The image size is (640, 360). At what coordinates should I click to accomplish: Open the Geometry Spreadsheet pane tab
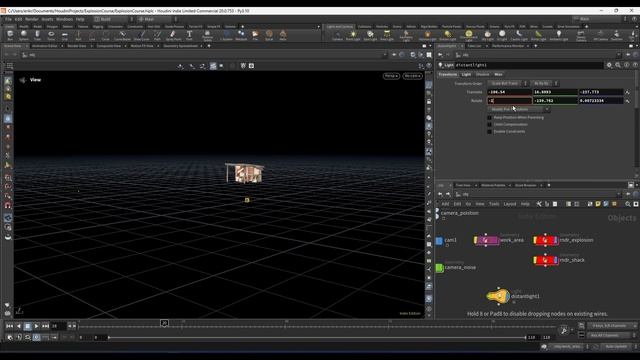[181, 46]
